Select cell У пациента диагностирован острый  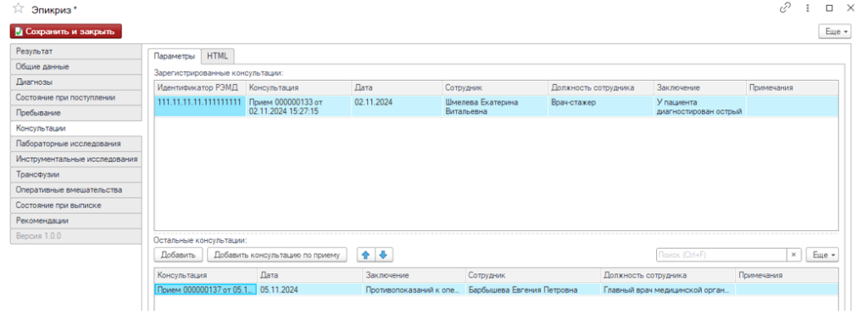pos(699,106)
